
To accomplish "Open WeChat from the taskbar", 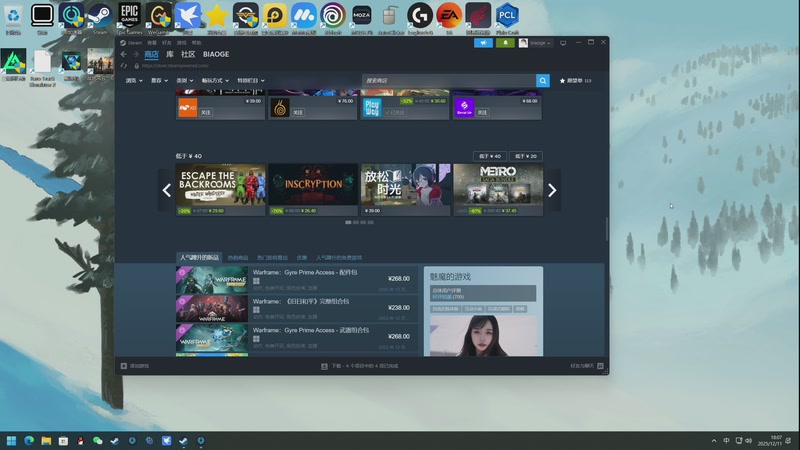I will coord(97,441).
